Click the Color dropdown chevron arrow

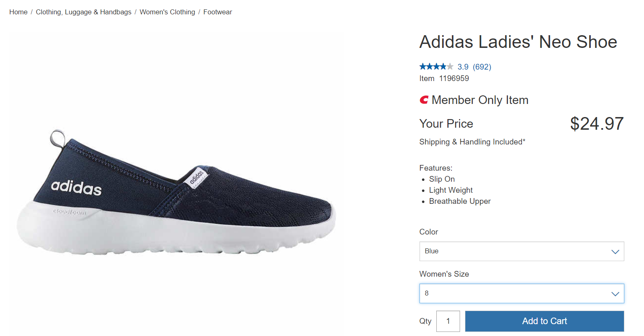[x=615, y=252]
